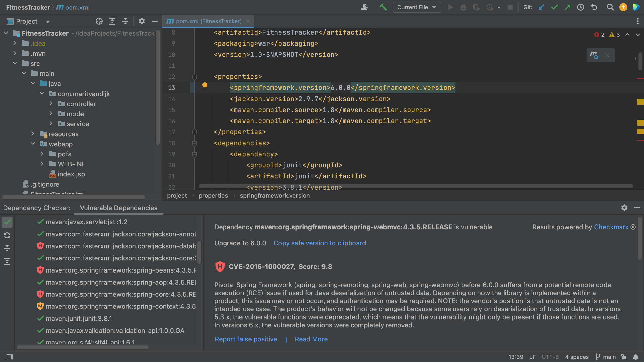Open notifications via the bell icon
Screen dimensions: 644x362
[636, 357]
